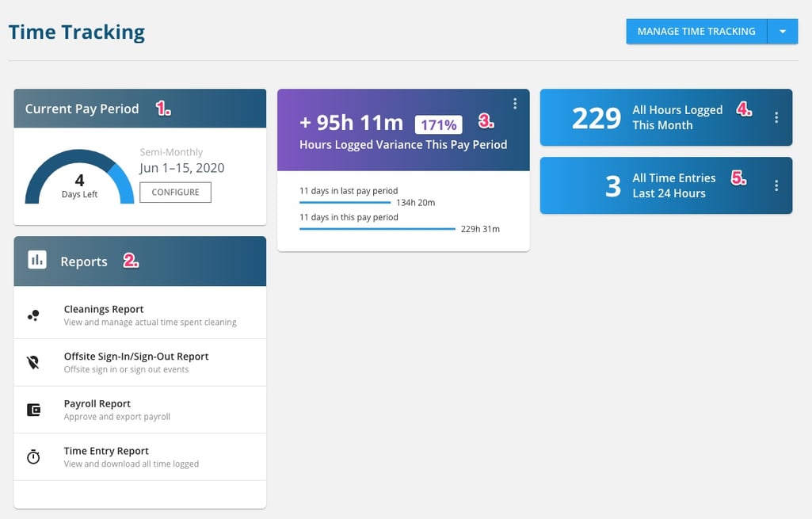Open the Time Entry Report
812x519 pixels.
point(105,450)
